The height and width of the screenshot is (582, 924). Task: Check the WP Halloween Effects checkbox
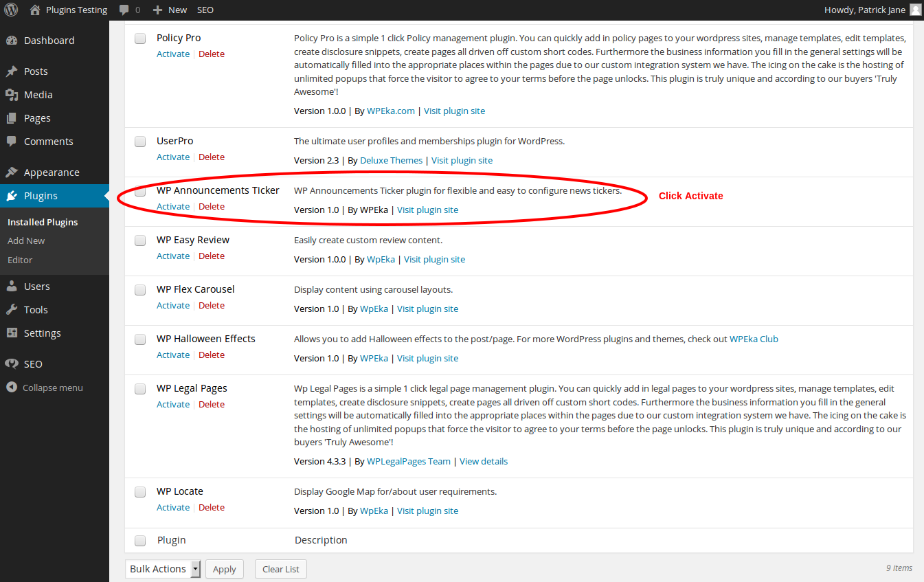pyautogui.click(x=140, y=339)
